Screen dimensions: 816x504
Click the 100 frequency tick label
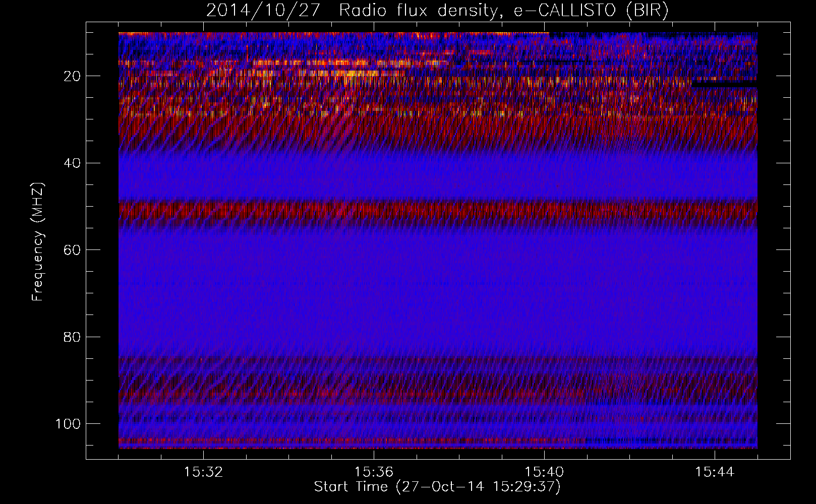(68, 424)
